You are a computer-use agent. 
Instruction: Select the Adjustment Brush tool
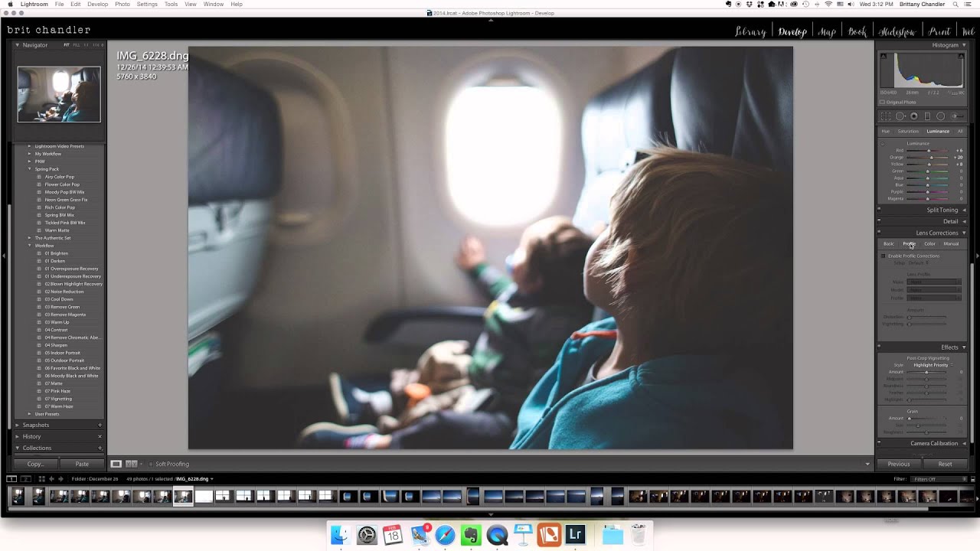pos(956,116)
